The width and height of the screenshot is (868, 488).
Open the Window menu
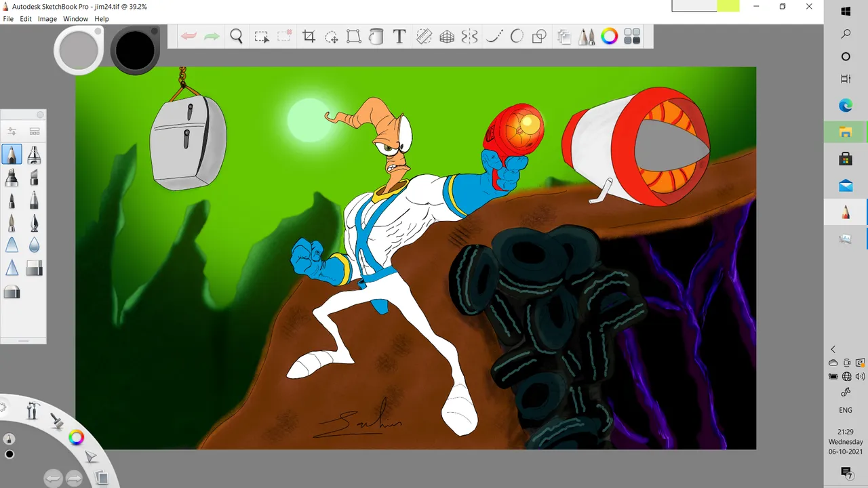(x=75, y=19)
